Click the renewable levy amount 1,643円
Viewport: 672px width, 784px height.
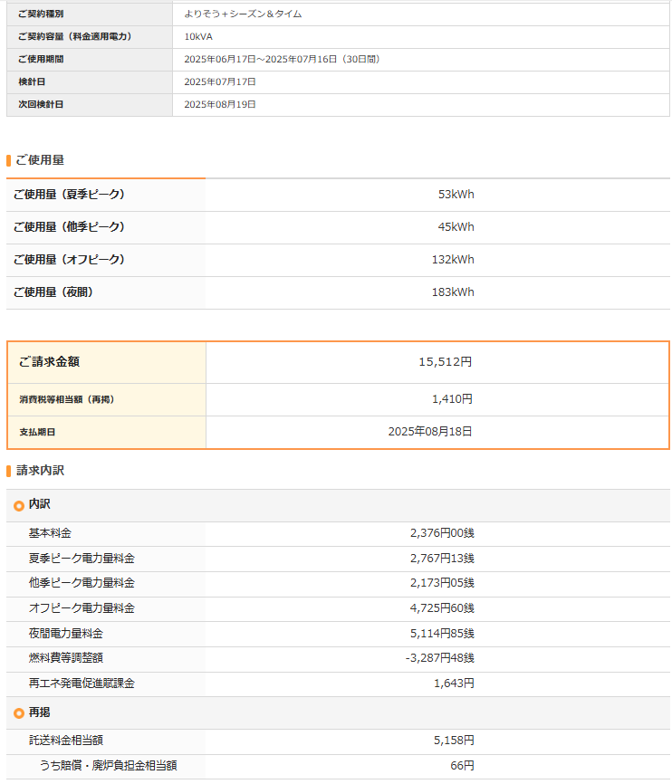coord(454,683)
